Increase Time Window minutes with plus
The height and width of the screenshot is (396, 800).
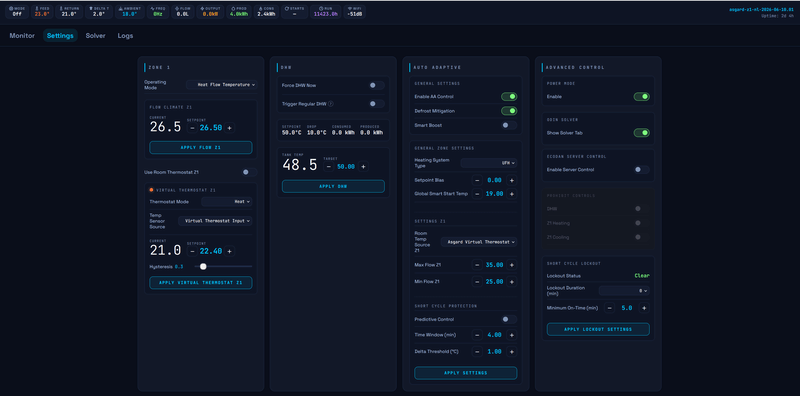click(512, 335)
